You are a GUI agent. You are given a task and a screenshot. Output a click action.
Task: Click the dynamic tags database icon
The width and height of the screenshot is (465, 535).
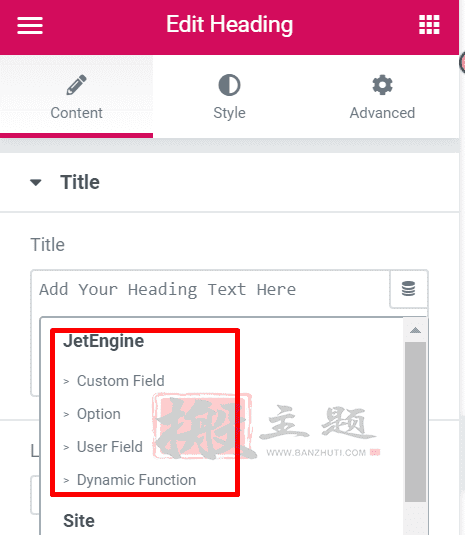click(x=408, y=289)
